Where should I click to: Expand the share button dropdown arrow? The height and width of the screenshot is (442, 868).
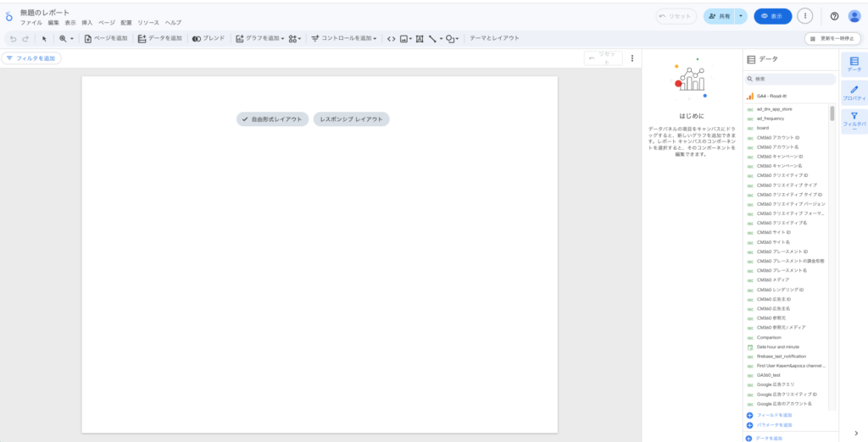tap(742, 16)
